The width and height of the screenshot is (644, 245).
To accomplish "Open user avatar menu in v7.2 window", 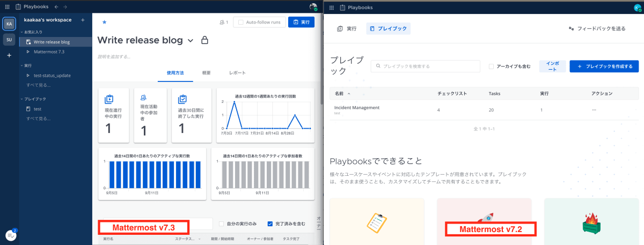I will (638, 8).
